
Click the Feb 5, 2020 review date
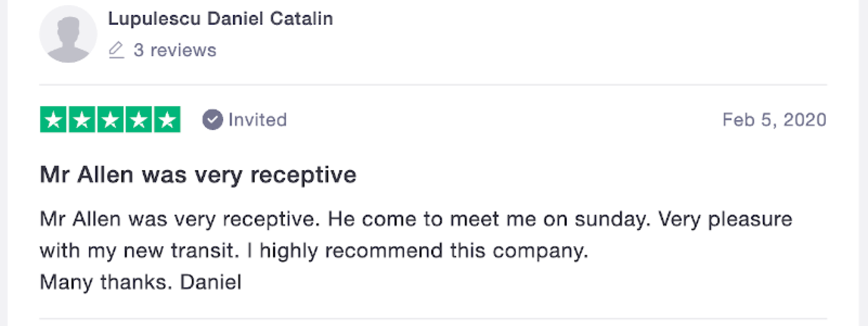click(774, 120)
